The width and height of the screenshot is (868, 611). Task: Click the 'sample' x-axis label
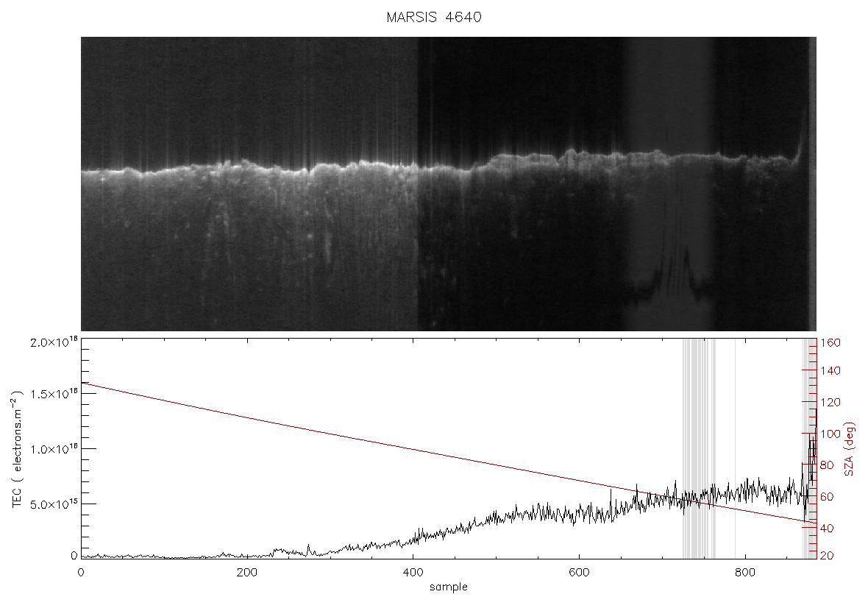pyautogui.click(x=449, y=587)
